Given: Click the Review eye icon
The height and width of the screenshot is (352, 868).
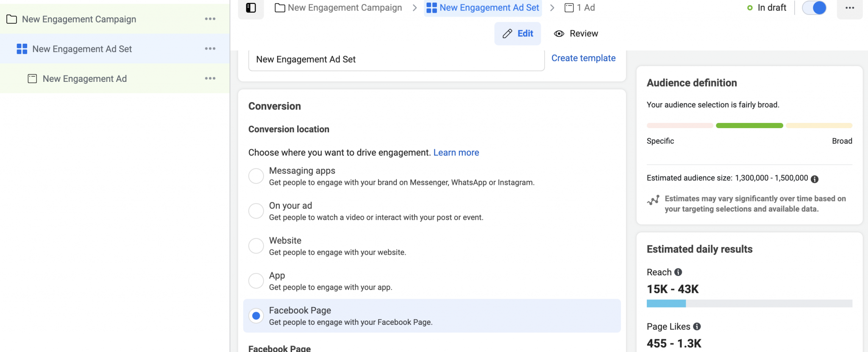Looking at the screenshot, I should [559, 34].
